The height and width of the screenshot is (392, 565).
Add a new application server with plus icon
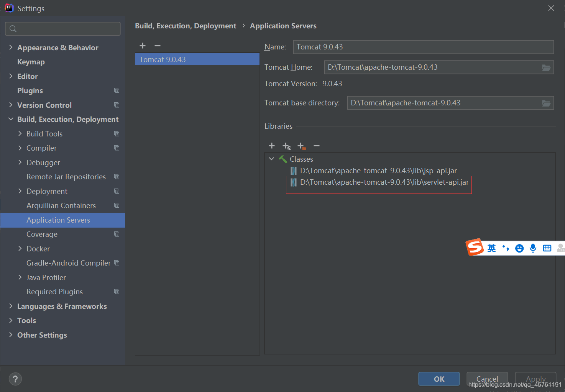(x=143, y=46)
